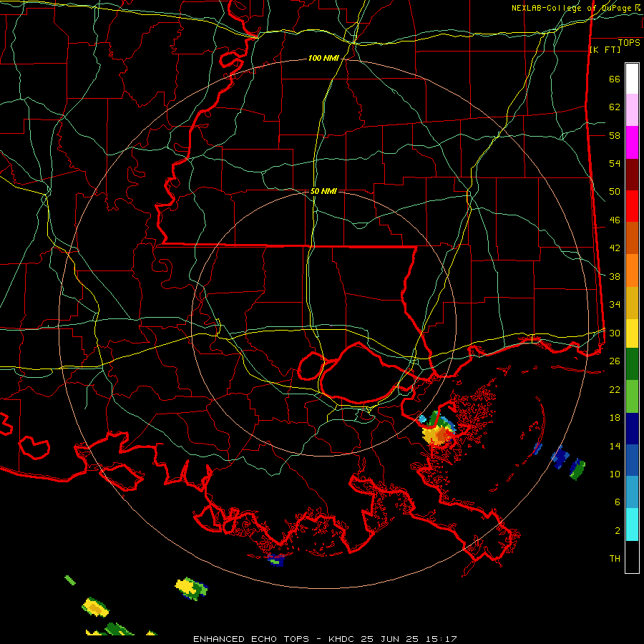Screen dimensions: 644x644
Task: Click the light blue 6-10 kft legend swatch
Action: pyautogui.click(x=632, y=492)
